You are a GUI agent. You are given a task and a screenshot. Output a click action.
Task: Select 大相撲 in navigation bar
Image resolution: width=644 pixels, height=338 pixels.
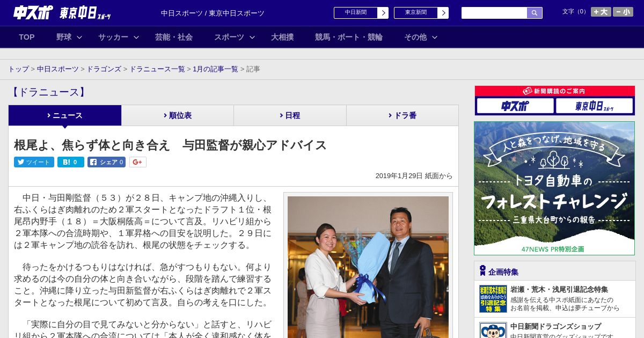click(282, 37)
